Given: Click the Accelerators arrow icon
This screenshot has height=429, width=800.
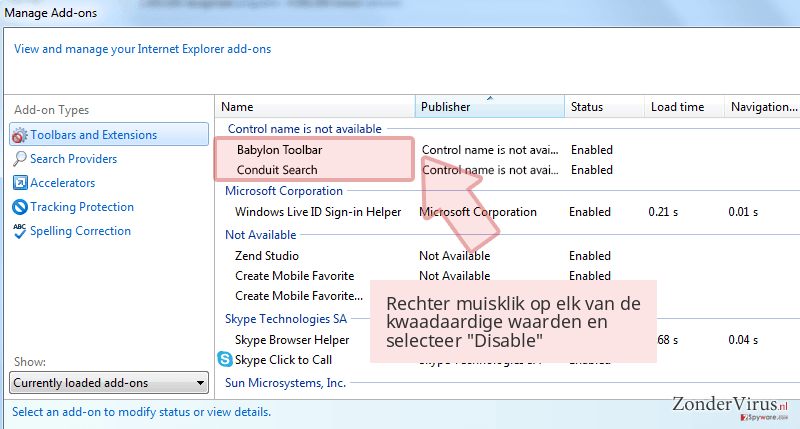Looking at the screenshot, I should point(19,183).
